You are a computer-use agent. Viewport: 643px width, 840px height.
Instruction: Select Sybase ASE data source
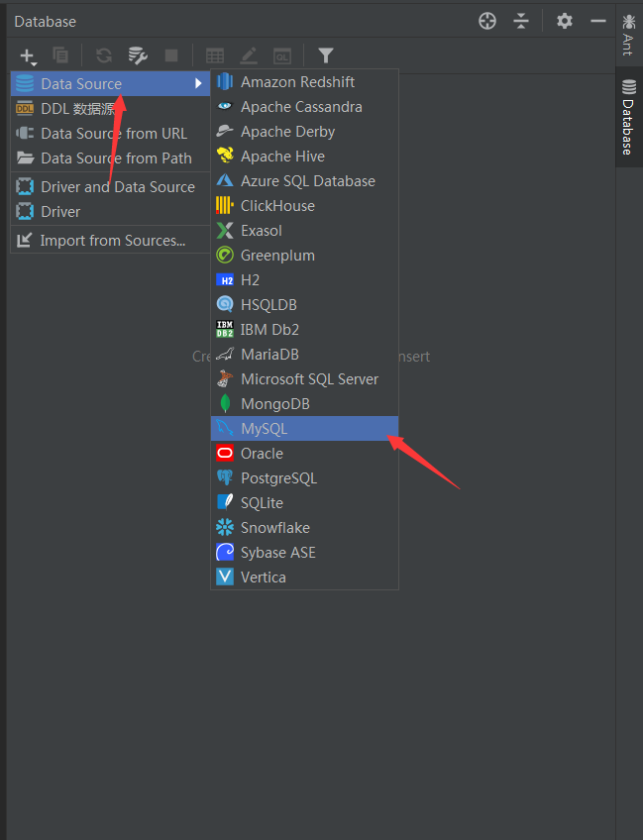point(304,553)
